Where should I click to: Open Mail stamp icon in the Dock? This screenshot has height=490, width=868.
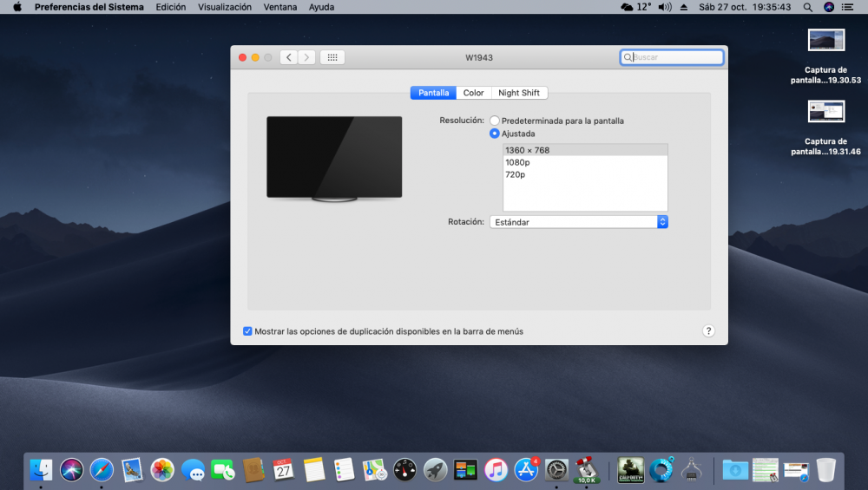pyautogui.click(x=132, y=470)
